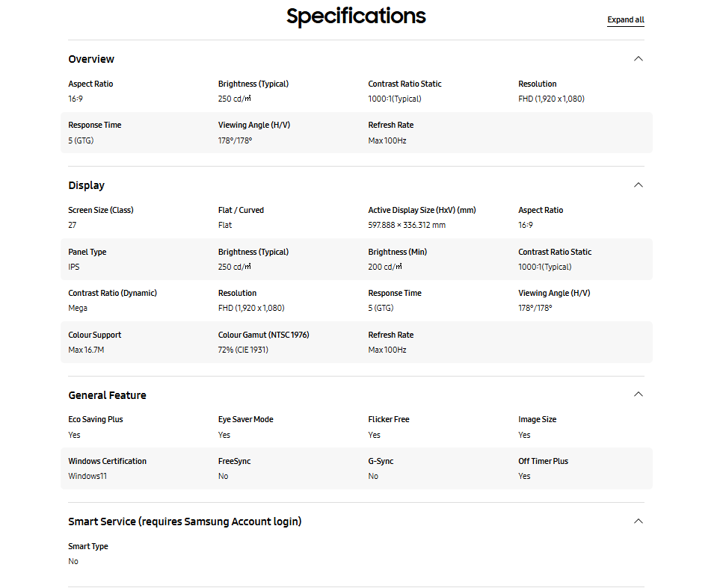Click the Smart Service section heading

pos(185,522)
